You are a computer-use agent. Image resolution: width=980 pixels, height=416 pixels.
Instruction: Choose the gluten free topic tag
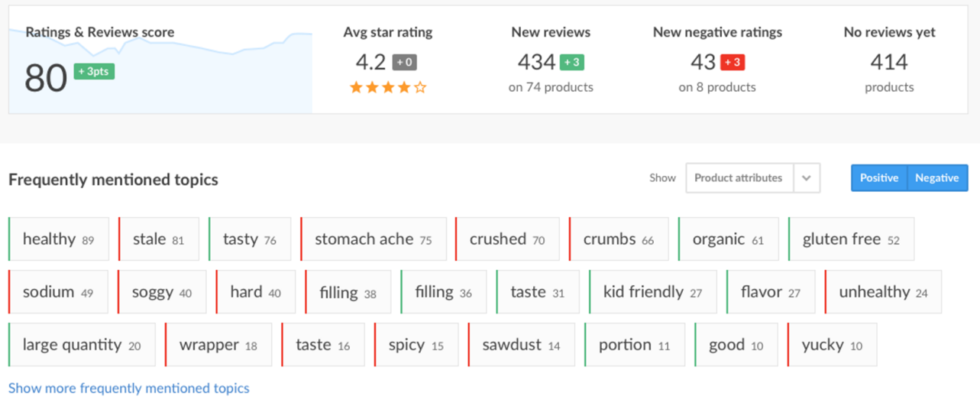[851, 239]
